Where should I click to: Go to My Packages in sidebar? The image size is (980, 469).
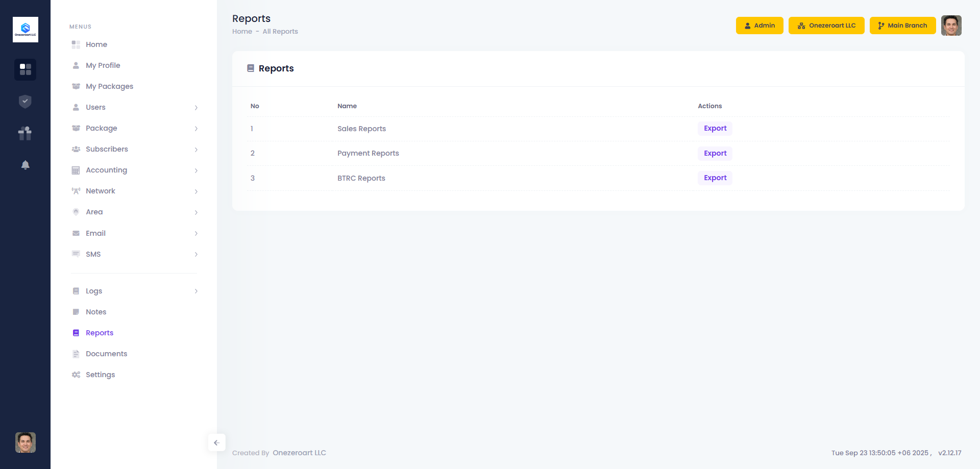tap(109, 86)
